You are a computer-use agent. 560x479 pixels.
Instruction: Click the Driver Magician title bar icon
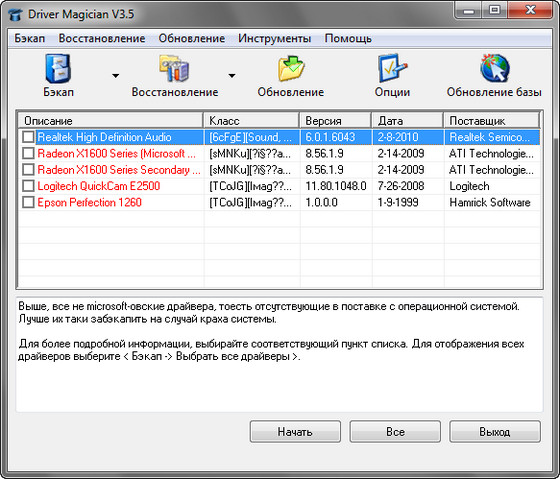[x=15, y=14]
